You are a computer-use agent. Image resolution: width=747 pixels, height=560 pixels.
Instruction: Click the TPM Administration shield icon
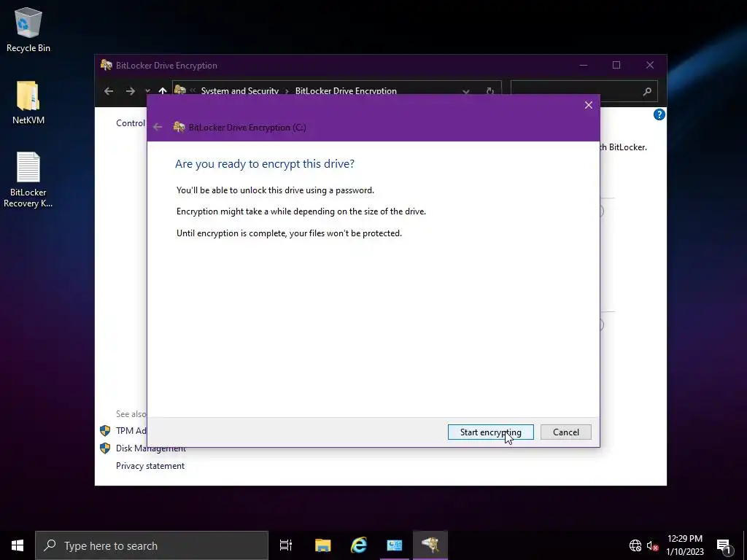click(105, 430)
